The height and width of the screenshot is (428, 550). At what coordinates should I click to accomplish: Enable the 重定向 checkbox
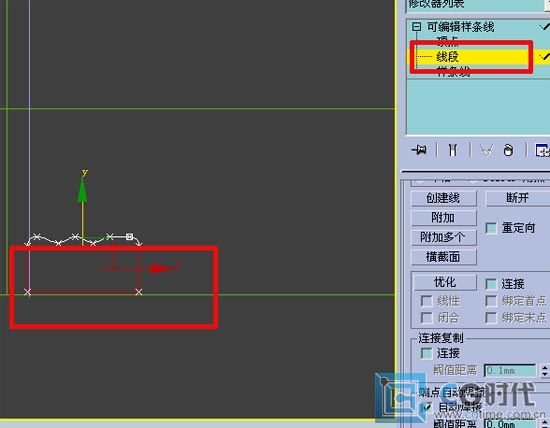[x=491, y=228]
